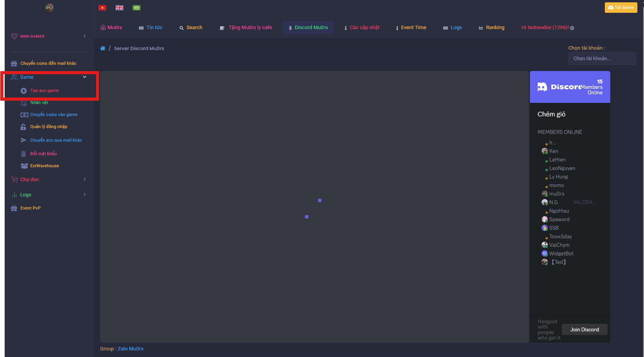
Task: Switch to the Discord Mu0rs tab
Action: click(x=308, y=27)
